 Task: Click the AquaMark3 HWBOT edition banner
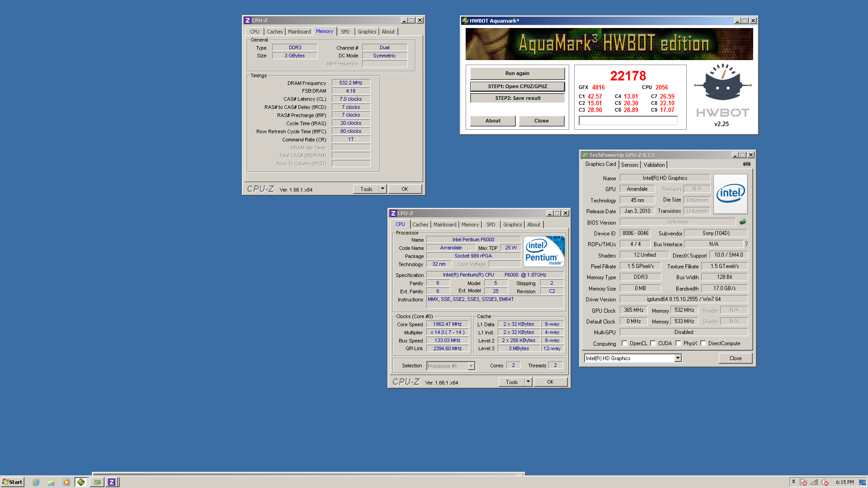point(609,44)
